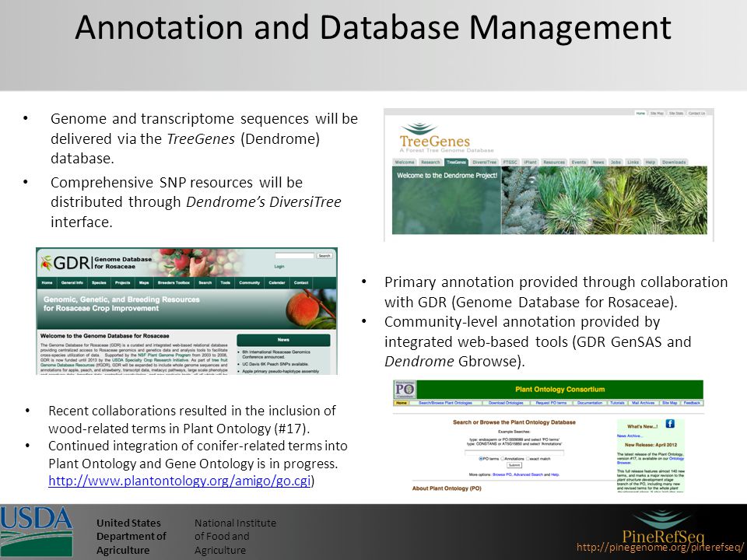747x560 pixels.
Task: Open Request PO terms menu item
Action: click(x=551, y=403)
